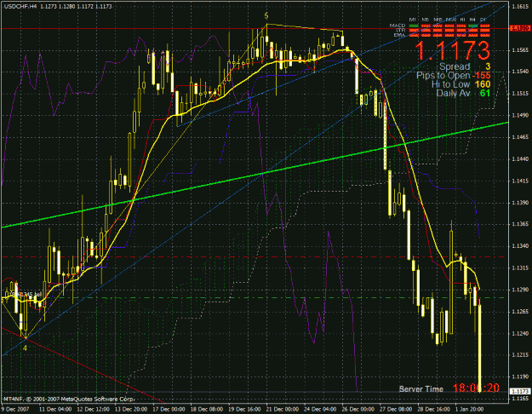Click the red MACD signal bar under M5
The height and width of the screenshot is (414, 532).
click(426, 26)
